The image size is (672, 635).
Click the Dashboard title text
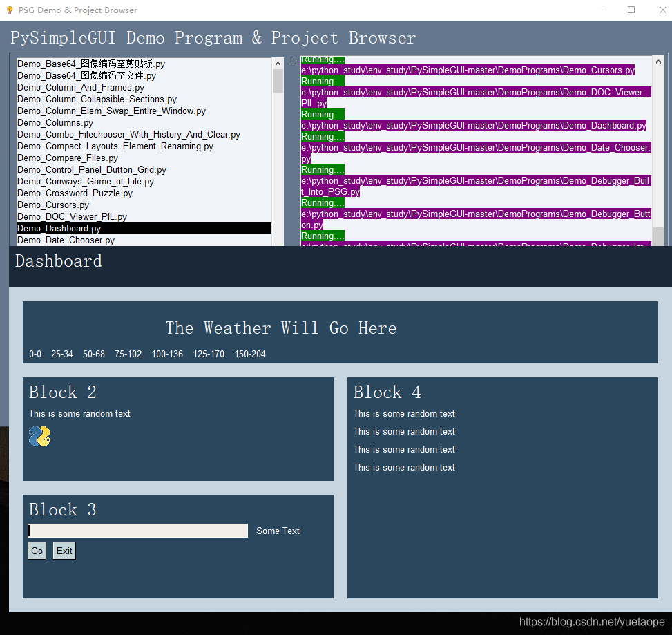tap(59, 261)
